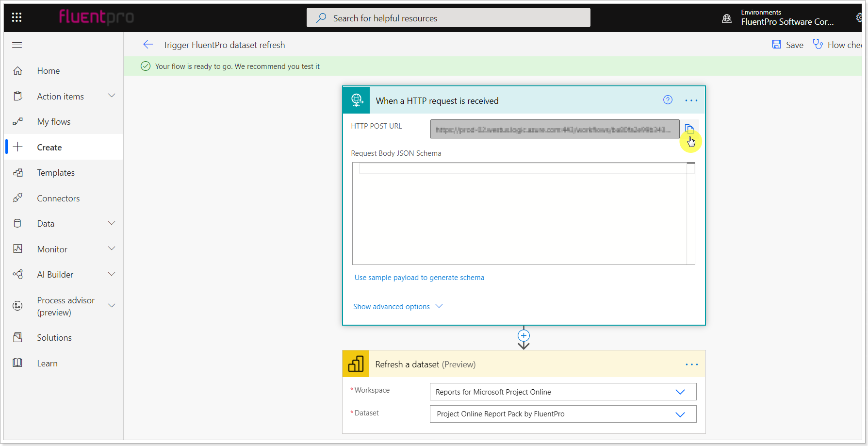Image resolution: width=868 pixels, height=446 pixels.
Task: Click the Learn book icon
Action: pos(17,363)
